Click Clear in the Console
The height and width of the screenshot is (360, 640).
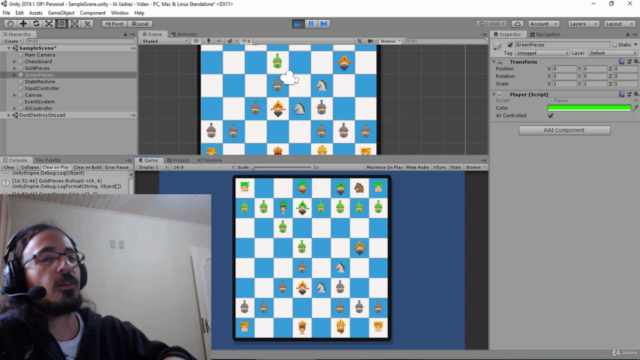9,167
